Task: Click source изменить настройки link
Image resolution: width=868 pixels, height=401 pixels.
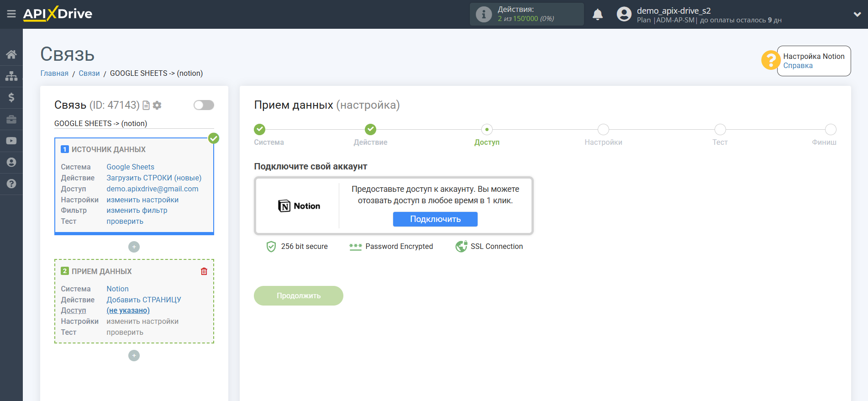Action: click(142, 200)
